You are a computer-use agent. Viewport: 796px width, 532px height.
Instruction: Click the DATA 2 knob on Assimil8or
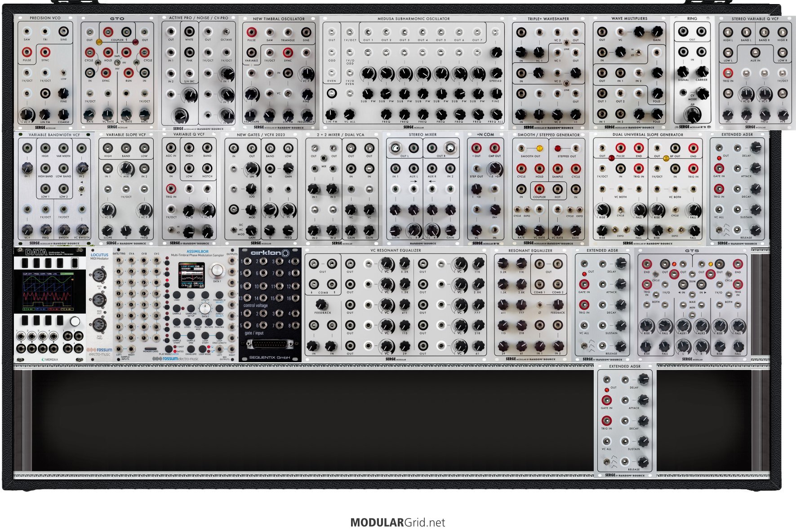205,308
